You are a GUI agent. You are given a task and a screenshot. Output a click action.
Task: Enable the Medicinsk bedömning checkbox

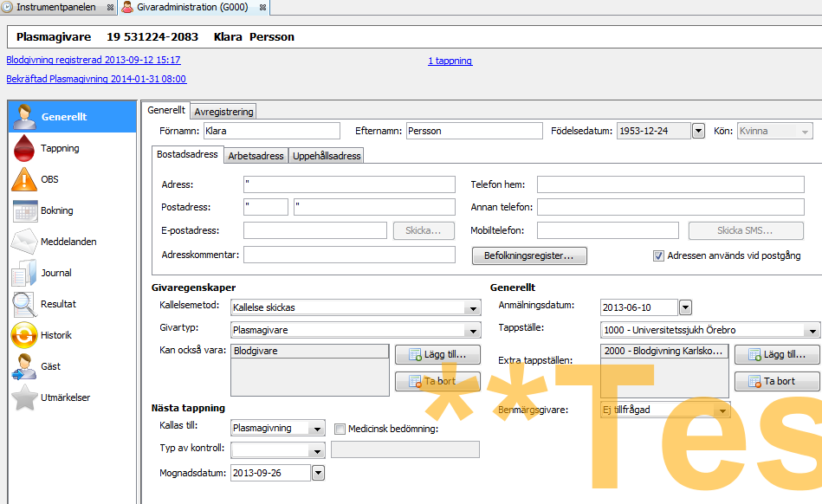coord(340,429)
